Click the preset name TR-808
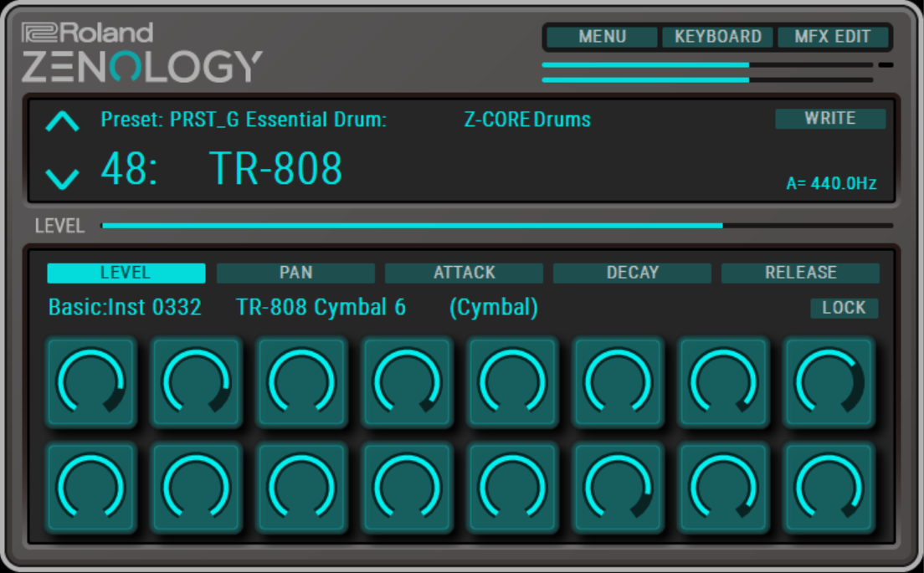The height and width of the screenshot is (573, 924). coord(275,168)
